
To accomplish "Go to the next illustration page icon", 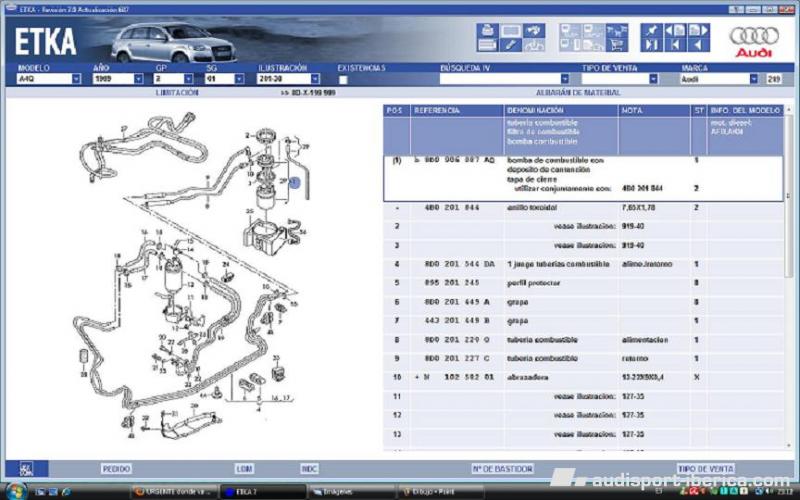I will pos(698,31).
